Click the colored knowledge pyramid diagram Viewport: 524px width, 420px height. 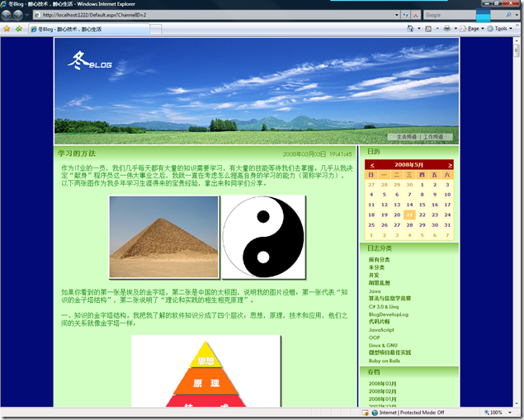click(205, 370)
